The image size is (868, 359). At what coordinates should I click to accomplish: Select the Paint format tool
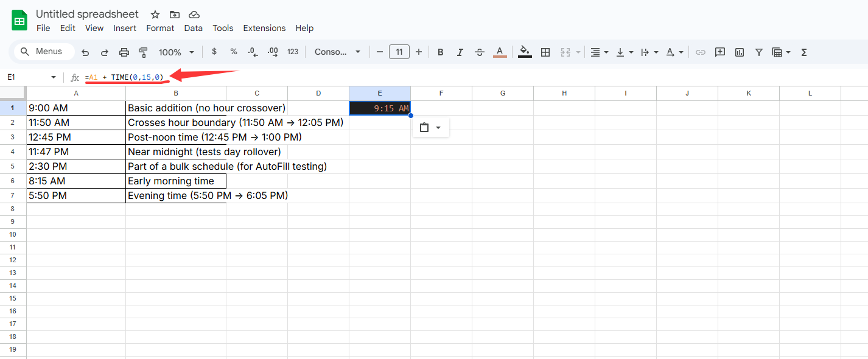pyautogui.click(x=144, y=52)
